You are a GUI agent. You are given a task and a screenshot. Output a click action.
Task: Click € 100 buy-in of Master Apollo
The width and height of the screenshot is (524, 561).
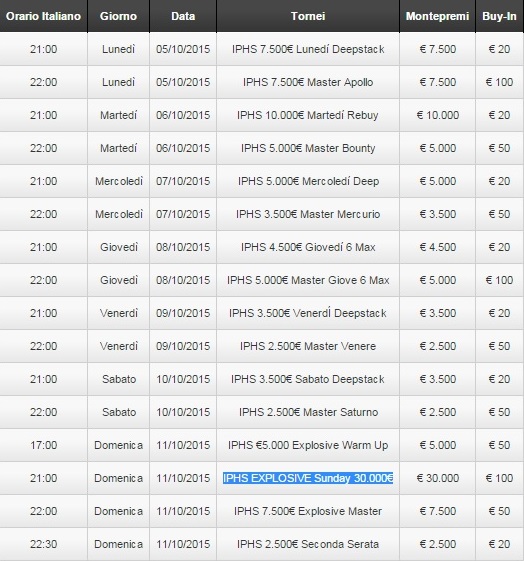[x=499, y=82]
